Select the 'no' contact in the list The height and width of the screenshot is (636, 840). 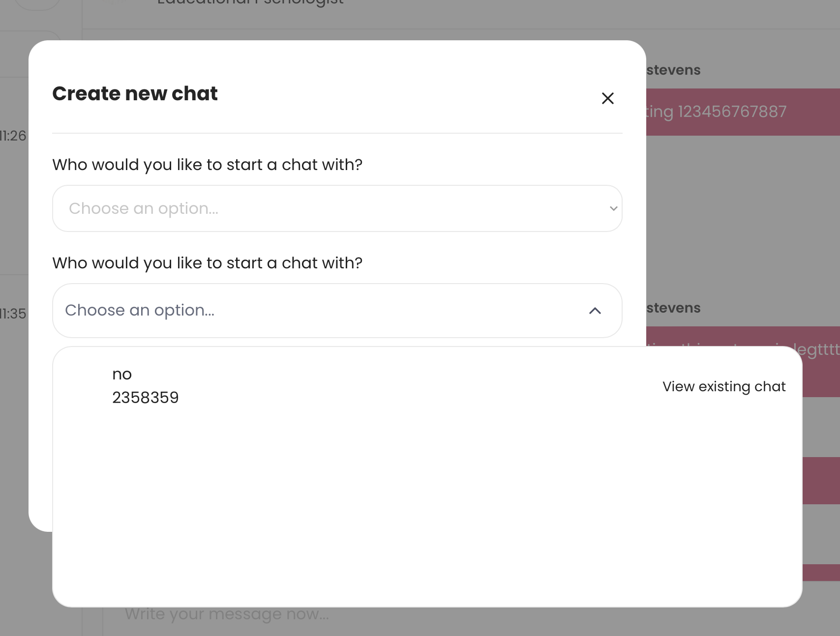pyautogui.click(x=122, y=375)
